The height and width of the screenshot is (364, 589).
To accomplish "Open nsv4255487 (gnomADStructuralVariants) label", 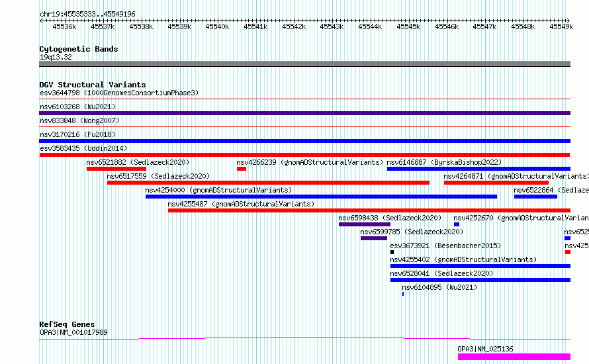I will coord(241,204).
